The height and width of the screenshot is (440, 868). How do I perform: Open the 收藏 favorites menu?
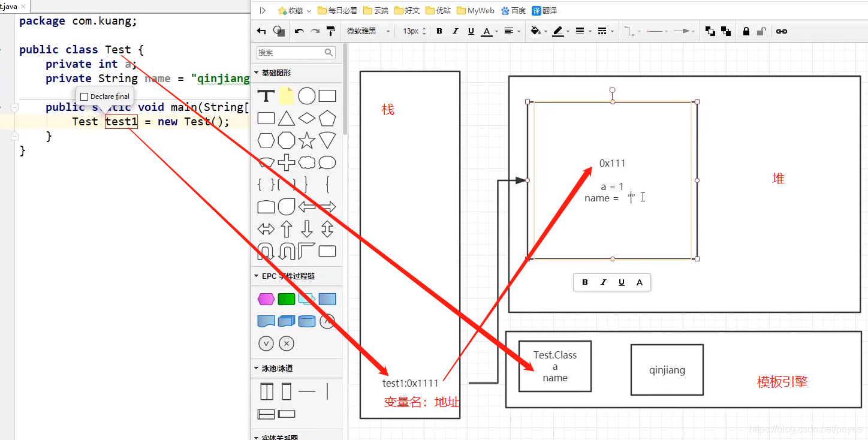click(295, 11)
